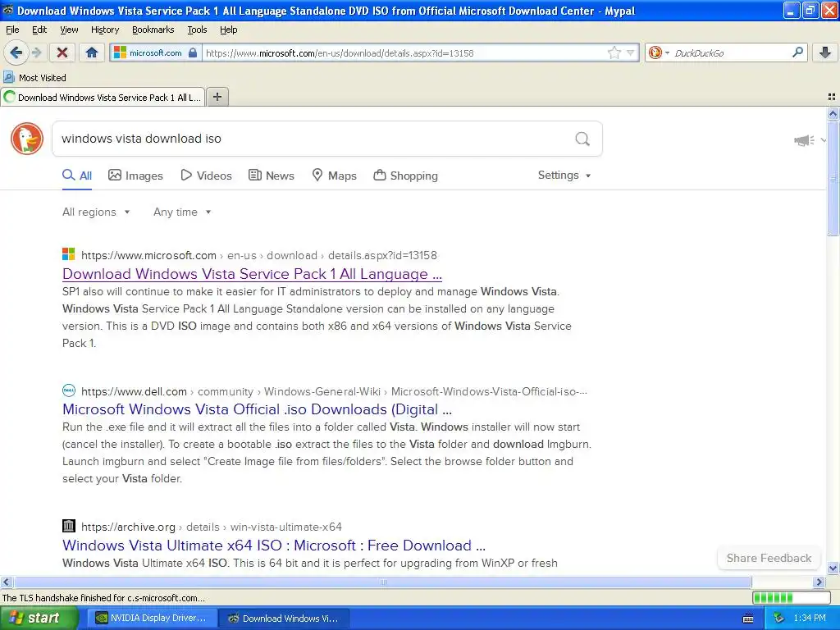Expand the All regions filter
The height and width of the screenshot is (630, 840).
coord(96,212)
